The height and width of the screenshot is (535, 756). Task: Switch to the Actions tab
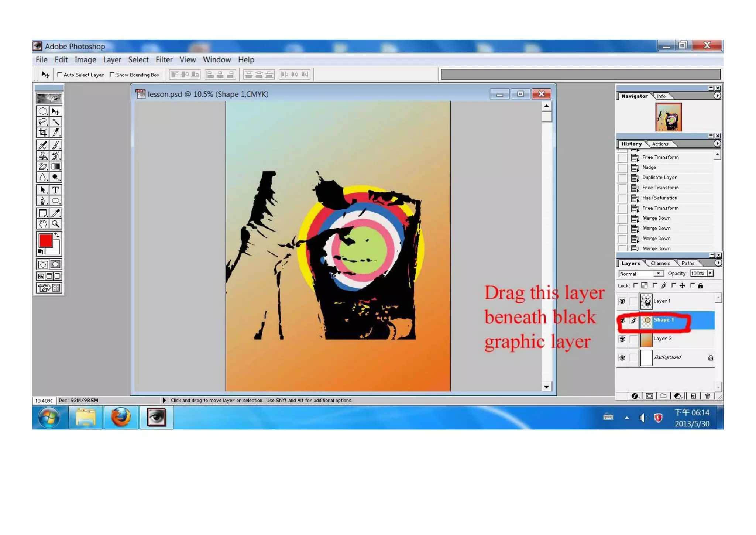tap(660, 144)
